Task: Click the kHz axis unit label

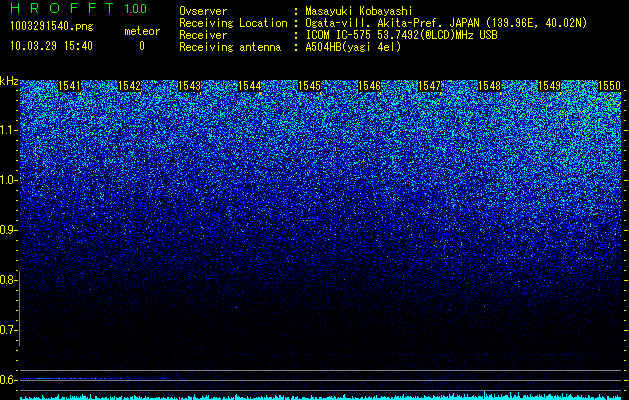Action: (9, 81)
